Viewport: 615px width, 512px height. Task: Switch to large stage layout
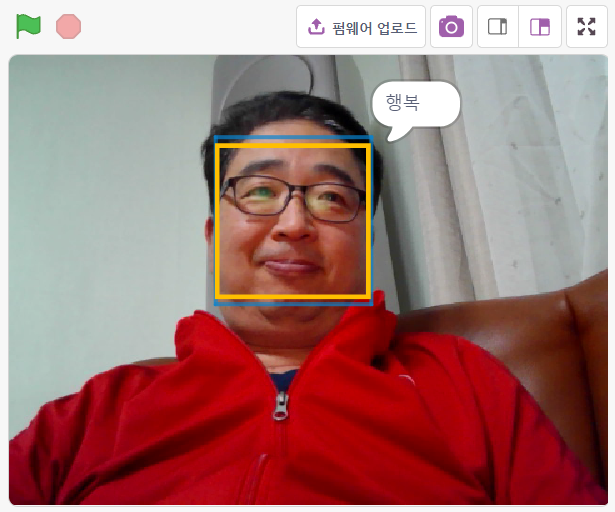[x=540, y=27]
